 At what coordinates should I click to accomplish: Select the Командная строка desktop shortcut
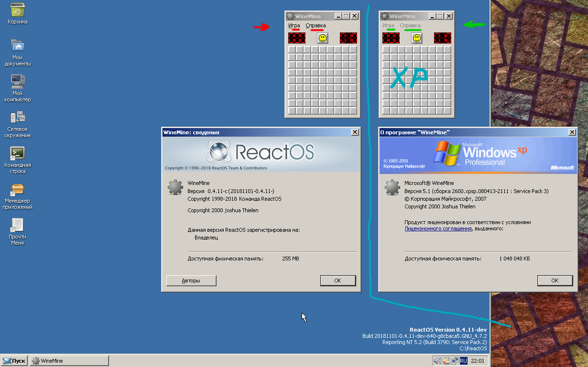[18, 160]
